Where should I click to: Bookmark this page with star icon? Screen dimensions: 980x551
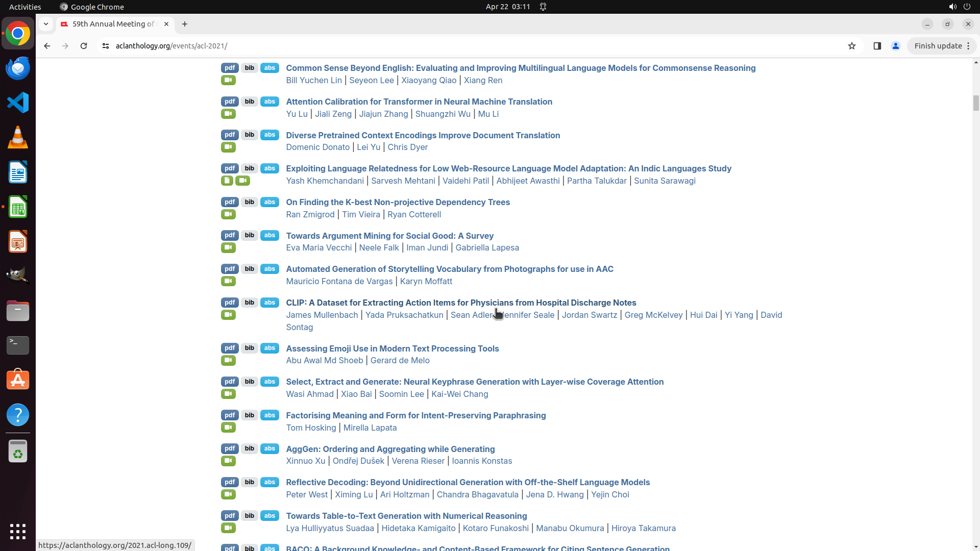click(851, 46)
